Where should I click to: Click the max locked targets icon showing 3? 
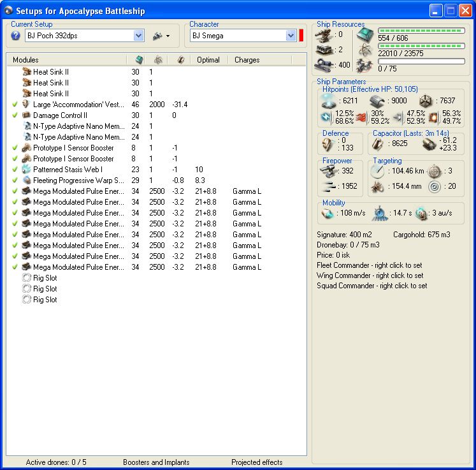click(434, 172)
